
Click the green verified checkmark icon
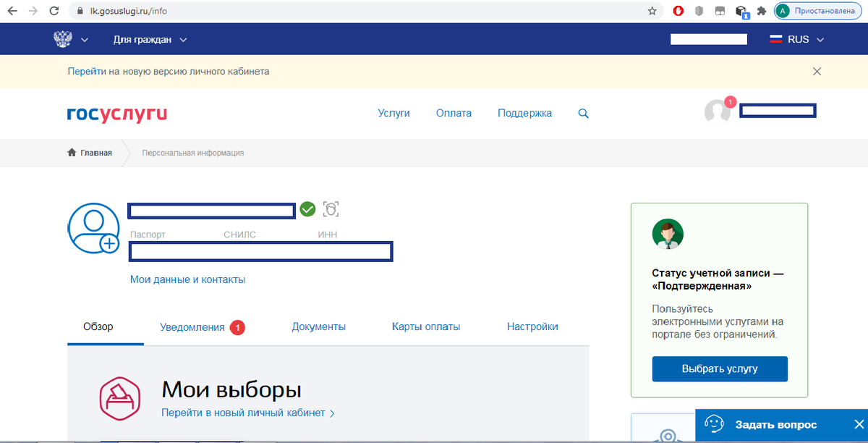(307, 209)
